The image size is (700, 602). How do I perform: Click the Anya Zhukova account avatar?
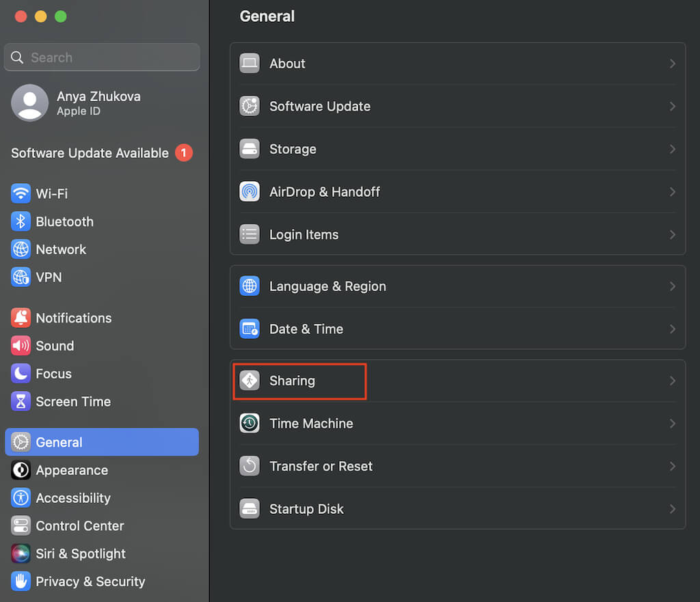click(30, 102)
